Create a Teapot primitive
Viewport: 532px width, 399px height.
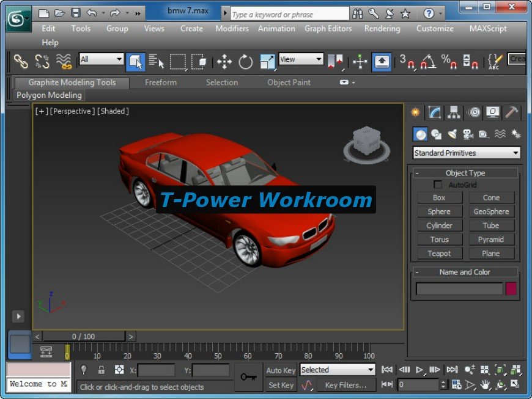(440, 253)
